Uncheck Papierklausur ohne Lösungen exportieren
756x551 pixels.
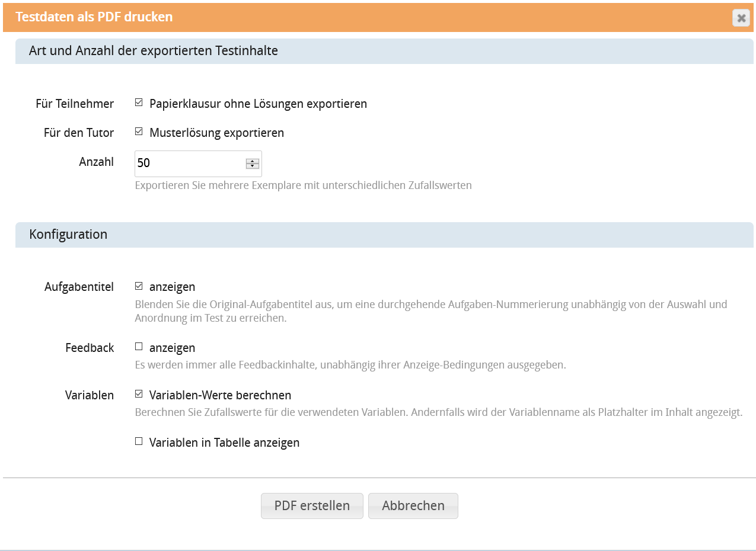click(139, 102)
